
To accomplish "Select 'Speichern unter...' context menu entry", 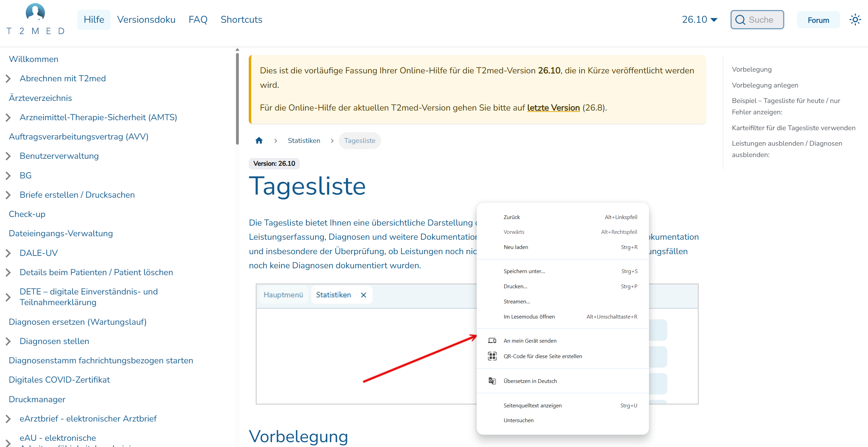I will click(563, 271).
